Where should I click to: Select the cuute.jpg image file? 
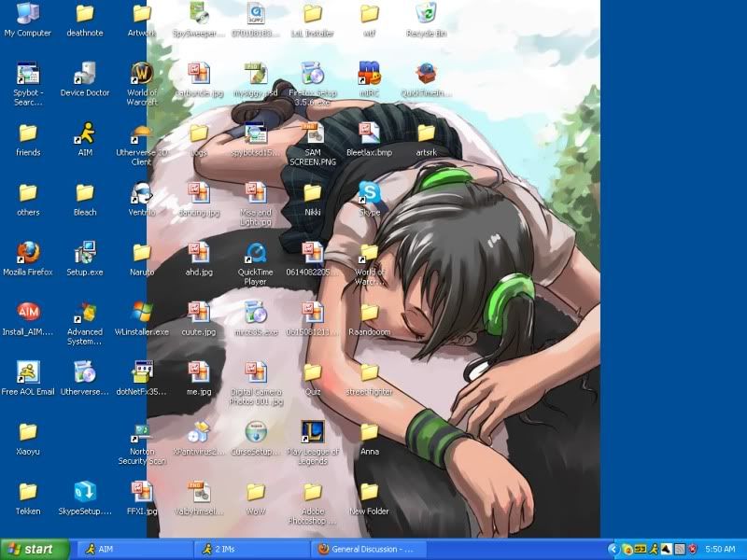(x=199, y=318)
